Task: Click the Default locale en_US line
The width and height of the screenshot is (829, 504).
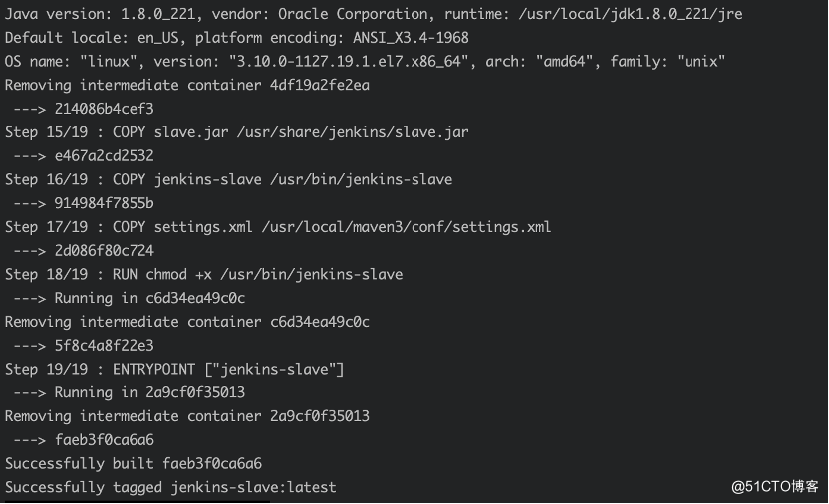Action: click(x=236, y=38)
